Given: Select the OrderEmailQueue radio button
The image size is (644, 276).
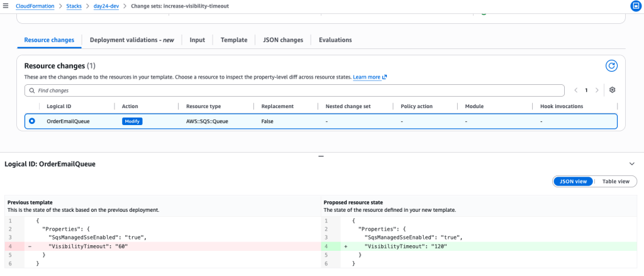Looking at the screenshot, I should (31, 121).
